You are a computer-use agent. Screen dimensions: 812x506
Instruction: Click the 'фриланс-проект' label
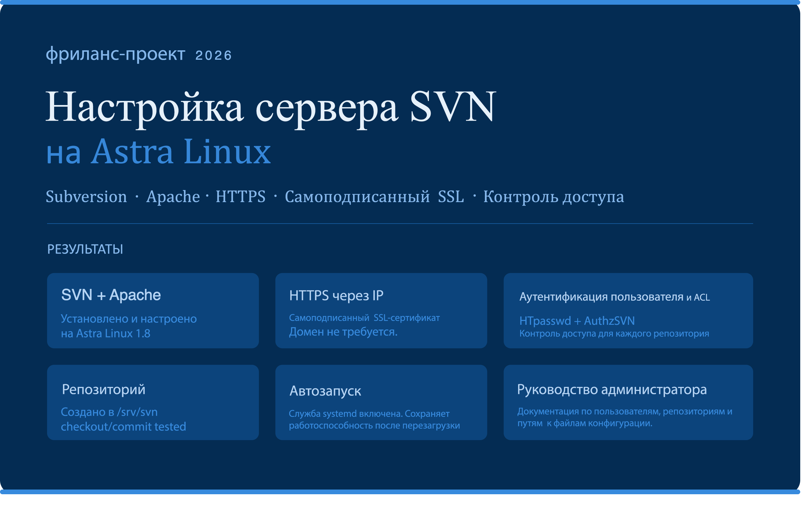click(x=115, y=54)
